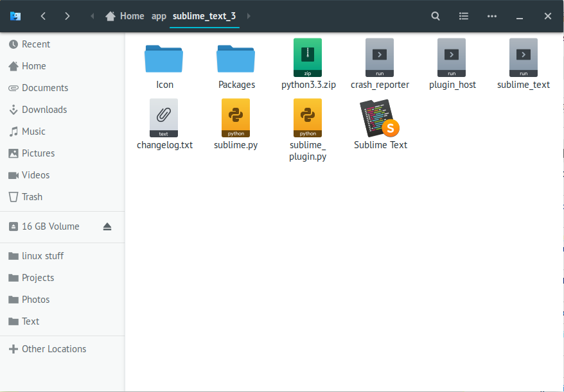Open the hamburger options menu
The width and height of the screenshot is (564, 392).
491,15
